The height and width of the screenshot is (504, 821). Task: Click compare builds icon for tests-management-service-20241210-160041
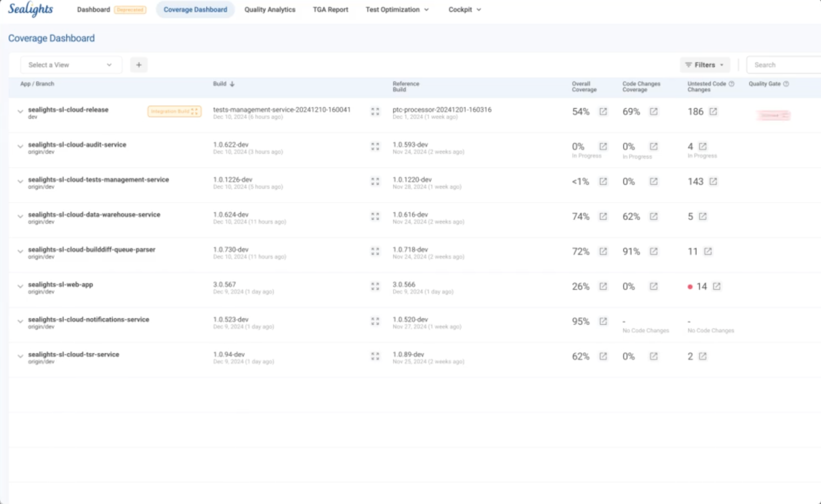[375, 111]
